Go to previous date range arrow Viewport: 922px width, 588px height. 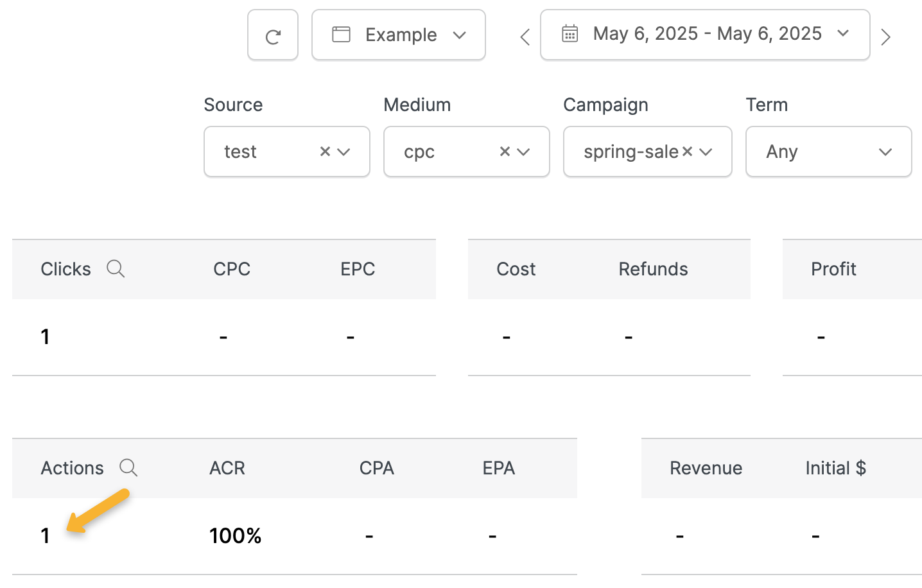[525, 37]
